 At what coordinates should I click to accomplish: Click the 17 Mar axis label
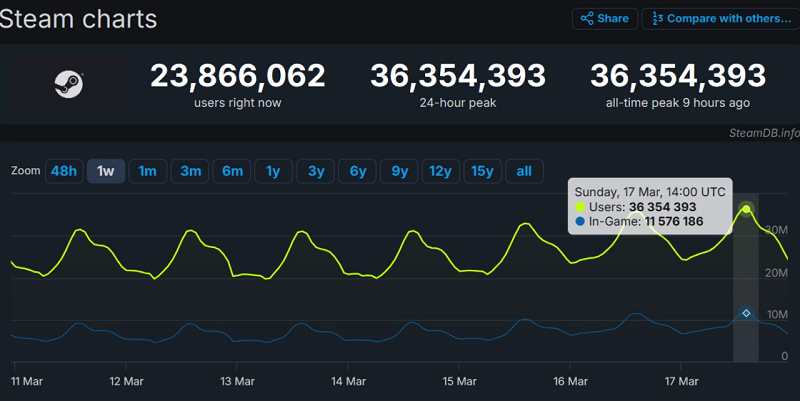click(x=682, y=382)
